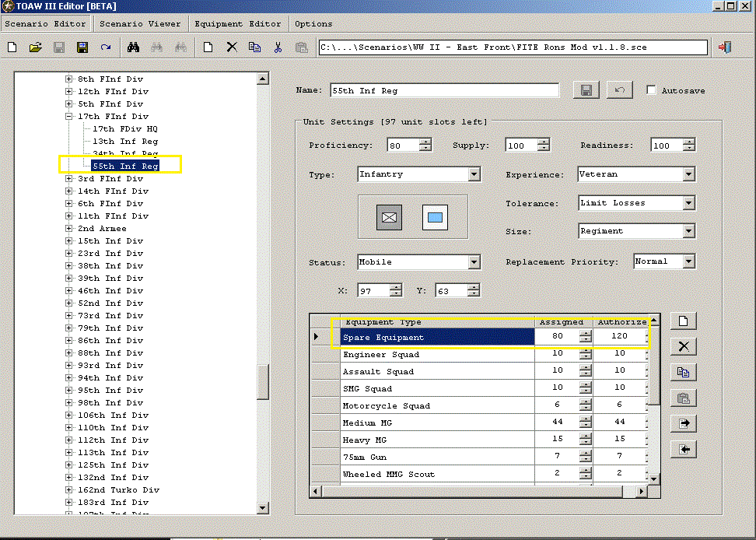This screenshot has height=540, width=756.
Task: Click the binoculars find icon in toolbar
Action: (x=133, y=47)
